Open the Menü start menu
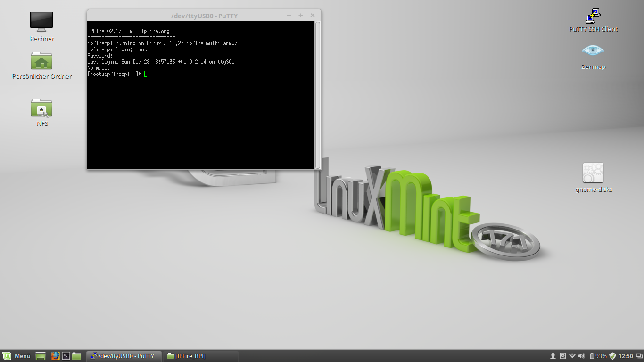 click(x=17, y=356)
